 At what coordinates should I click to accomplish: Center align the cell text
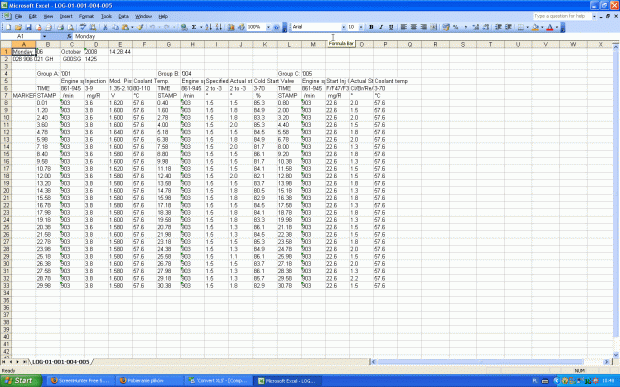(414, 27)
